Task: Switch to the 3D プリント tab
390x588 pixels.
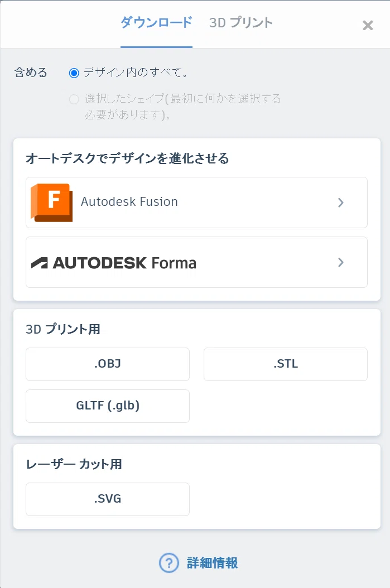Action: tap(240, 23)
